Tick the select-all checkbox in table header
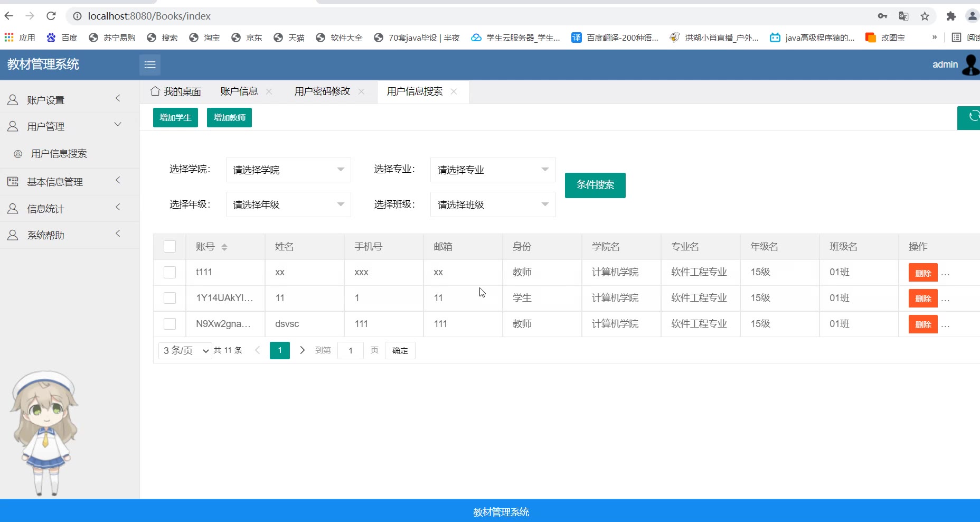This screenshot has height=522, width=980. coord(169,247)
